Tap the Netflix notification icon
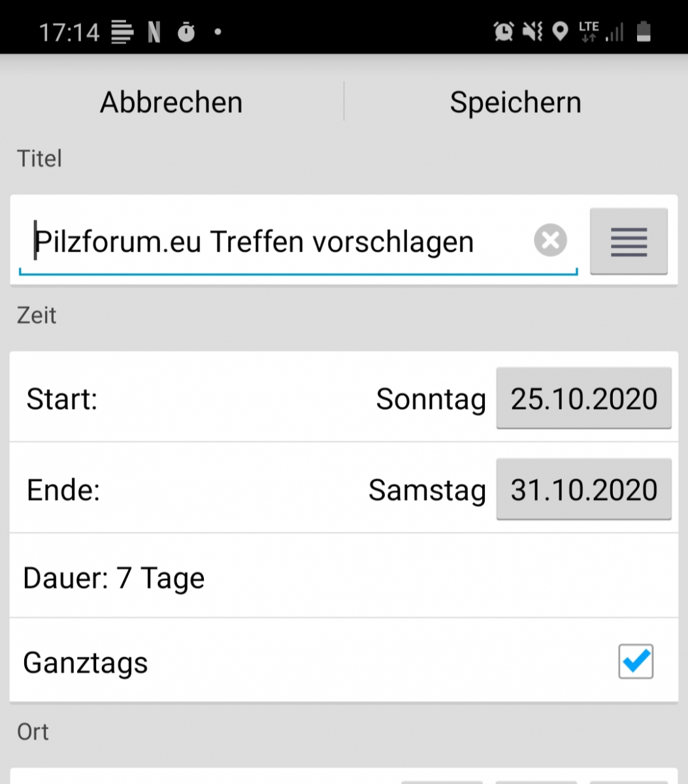This screenshot has height=784, width=688. 154,31
